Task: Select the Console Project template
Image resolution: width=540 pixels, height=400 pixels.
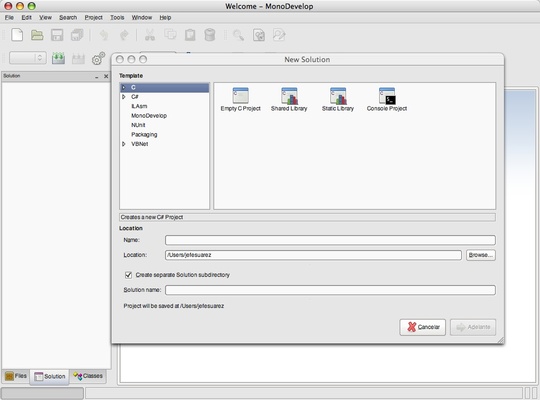Action: 387,100
